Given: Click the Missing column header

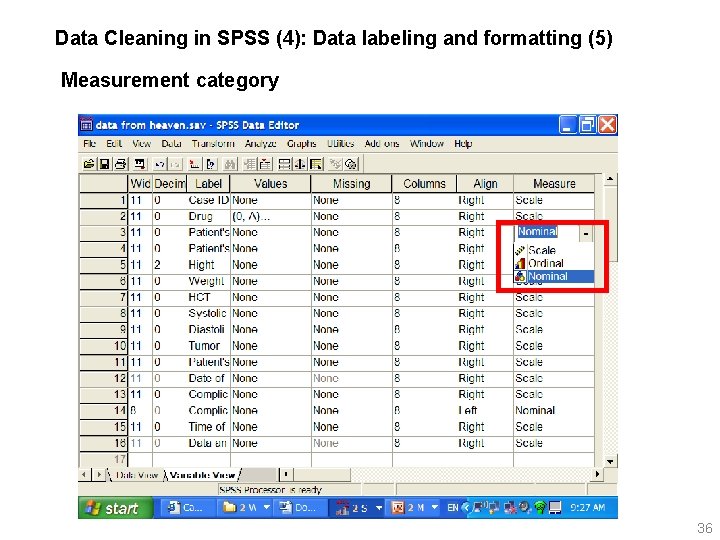Looking at the screenshot, I should (352, 184).
